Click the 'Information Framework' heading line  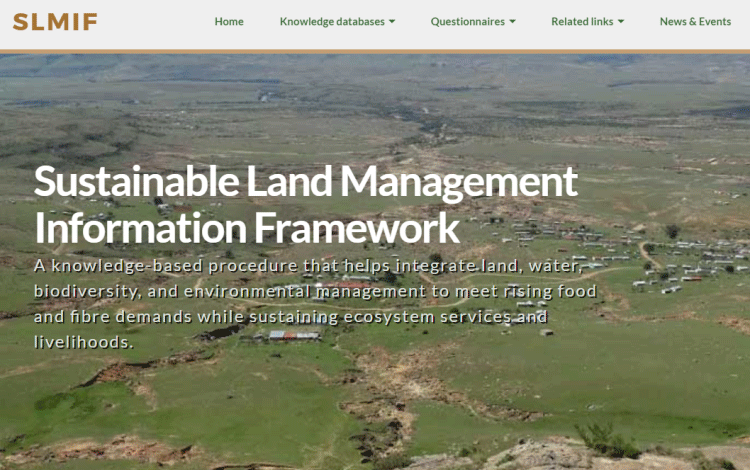tap(247, 228)
